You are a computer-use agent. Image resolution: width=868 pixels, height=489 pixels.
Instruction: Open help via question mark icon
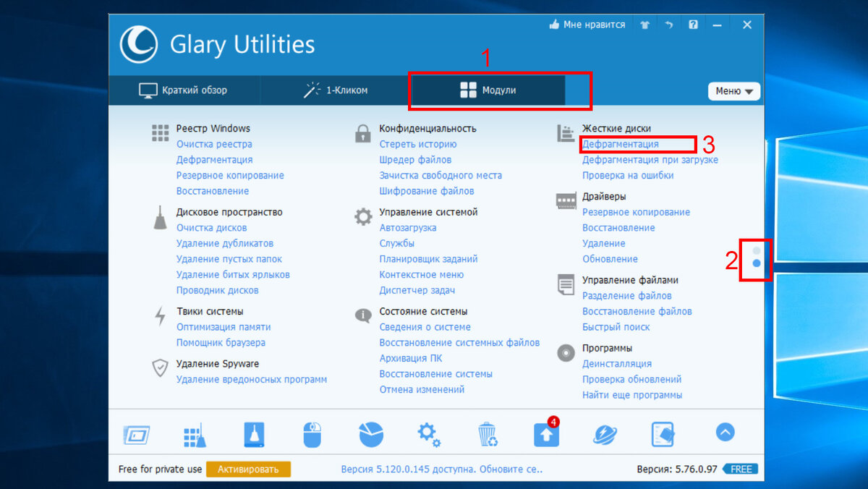[x=693, y=25]
